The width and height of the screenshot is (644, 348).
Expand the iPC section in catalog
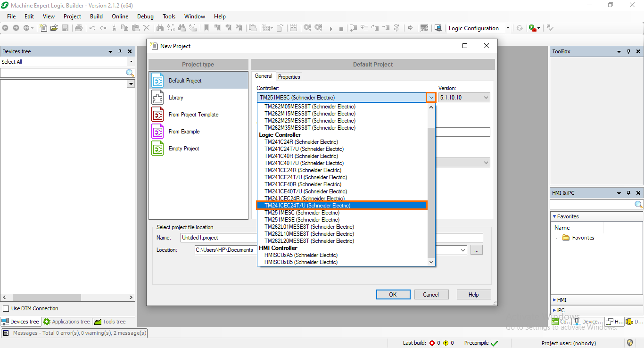(x=554, y=310)
